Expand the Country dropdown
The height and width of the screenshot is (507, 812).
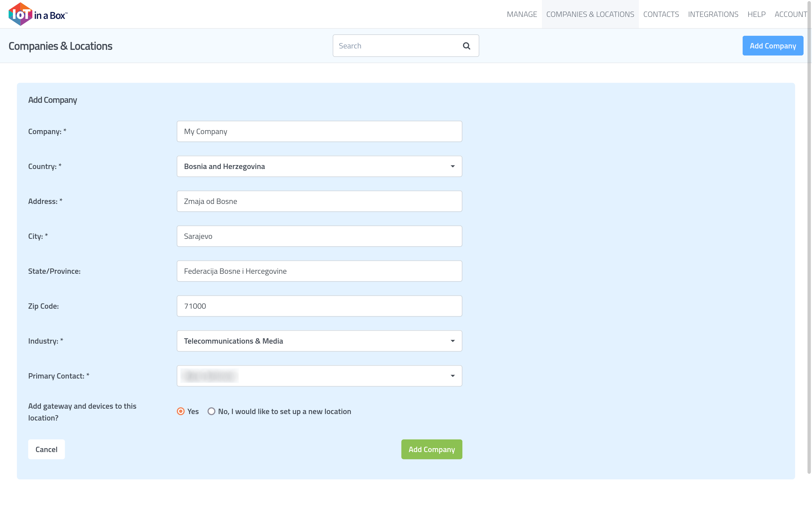click(x=319, y=166)
